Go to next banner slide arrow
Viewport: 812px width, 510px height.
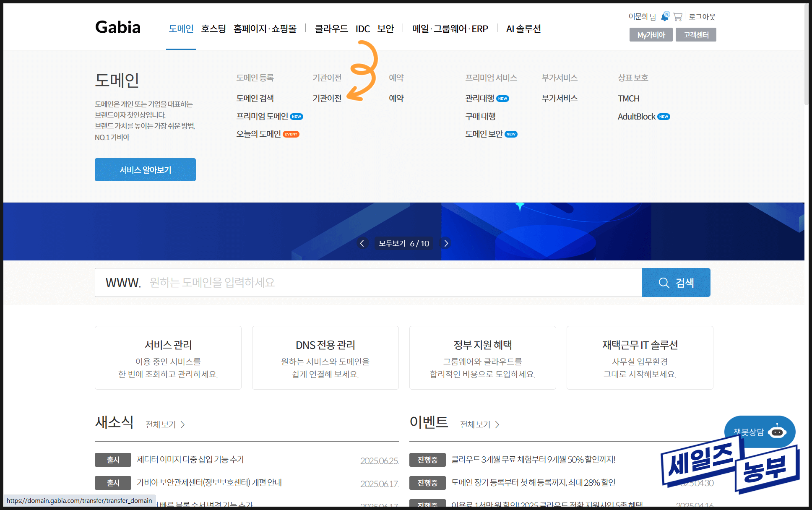[446, 243]
